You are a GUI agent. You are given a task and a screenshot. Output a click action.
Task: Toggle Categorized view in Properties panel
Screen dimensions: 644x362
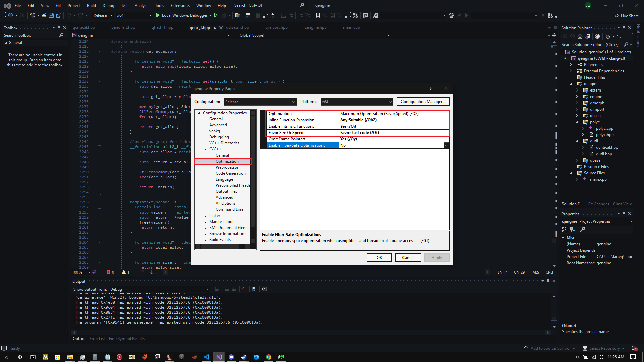pyautogui.click(x=565, y=230)
